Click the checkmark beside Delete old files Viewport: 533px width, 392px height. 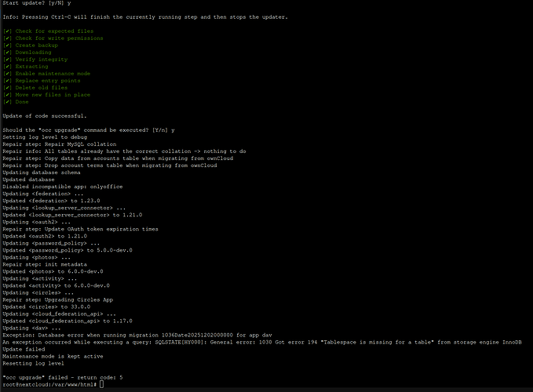click(8, 88)
